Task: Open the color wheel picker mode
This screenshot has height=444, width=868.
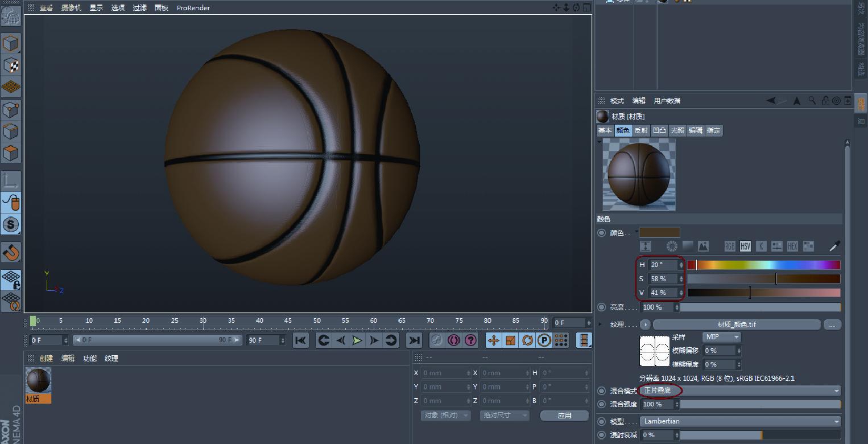Action: 672,246
